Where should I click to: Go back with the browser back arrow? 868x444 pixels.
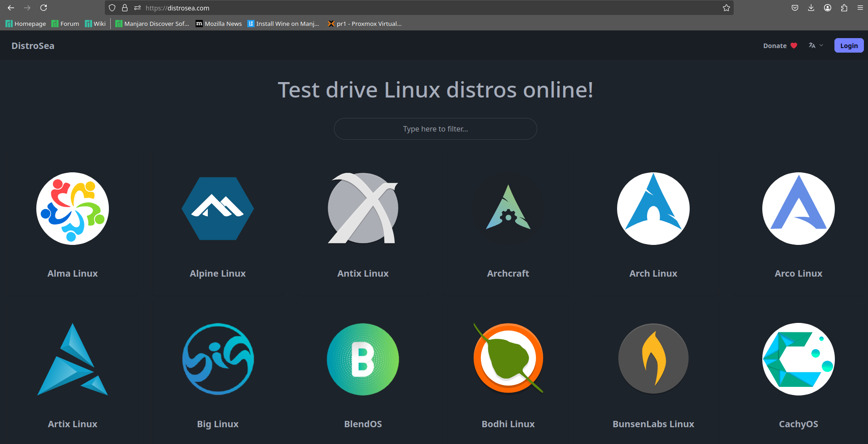pos(11,8)
